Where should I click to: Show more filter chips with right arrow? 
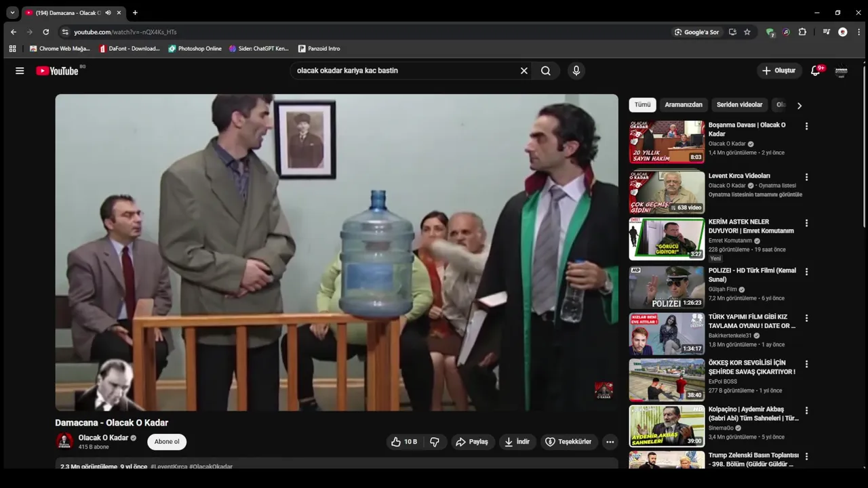click(799, 106)
